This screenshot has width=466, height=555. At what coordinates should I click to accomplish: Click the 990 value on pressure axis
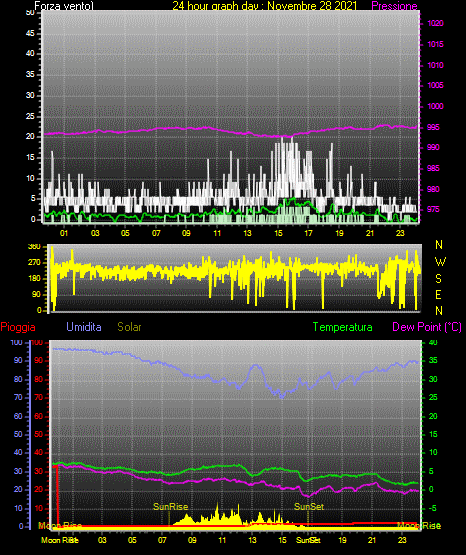(x=433, y=147)
